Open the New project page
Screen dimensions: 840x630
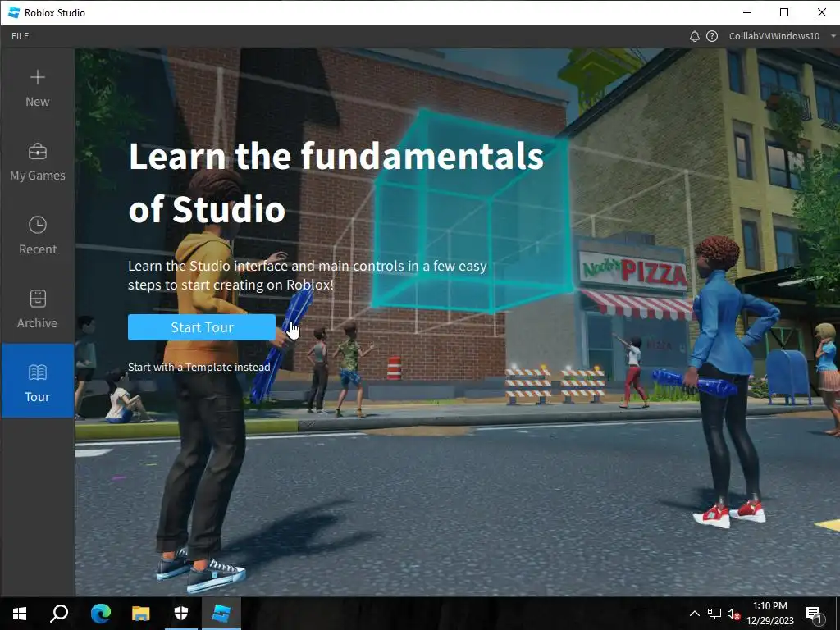pyautogui.click(x=38, y=89)
